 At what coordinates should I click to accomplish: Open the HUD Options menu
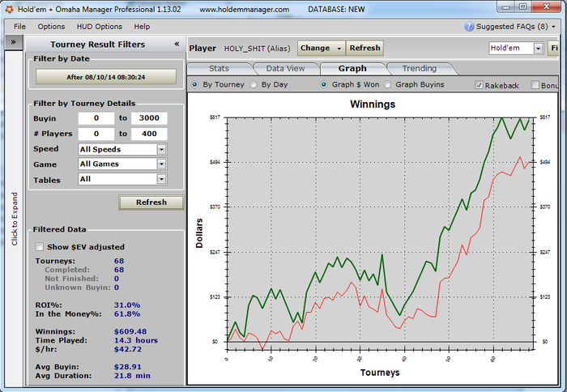pos(99,27)
